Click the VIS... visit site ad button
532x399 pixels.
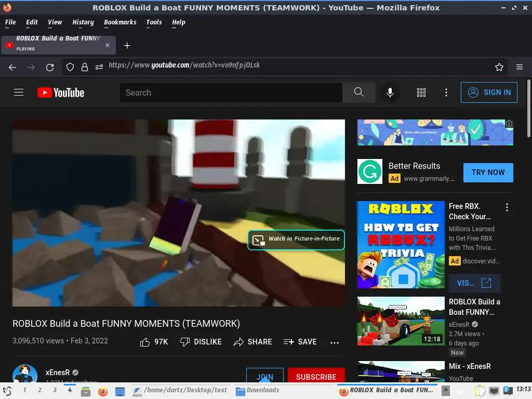[x=474, y=283]
